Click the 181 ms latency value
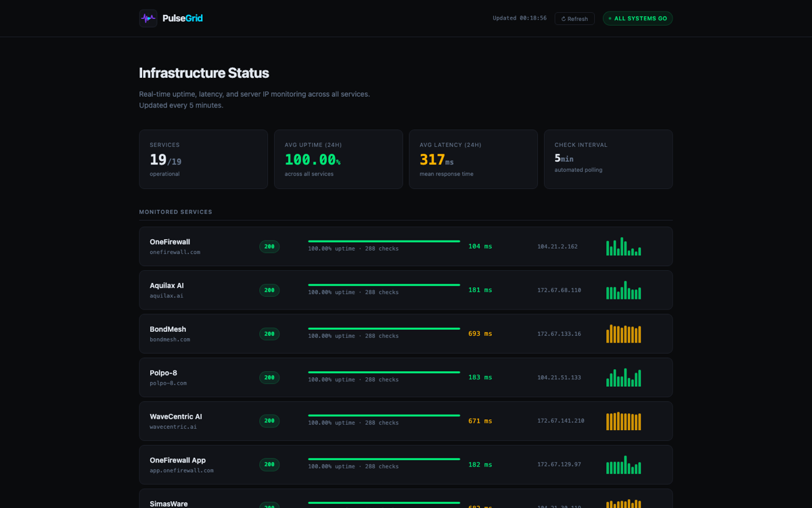 [x=480, y=290]
